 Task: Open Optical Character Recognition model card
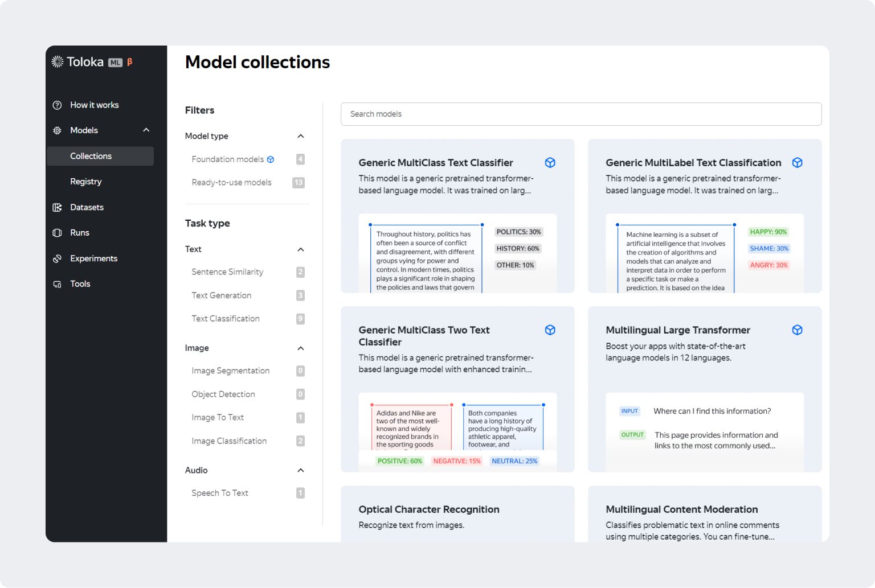[457, 513]
